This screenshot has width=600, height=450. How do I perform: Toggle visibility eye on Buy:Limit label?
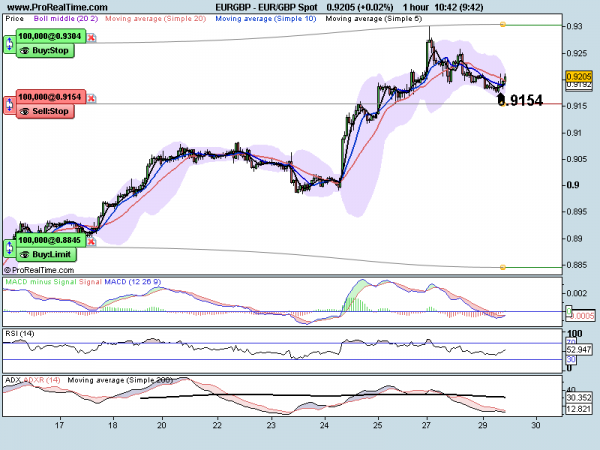click(x=24, y=254)
